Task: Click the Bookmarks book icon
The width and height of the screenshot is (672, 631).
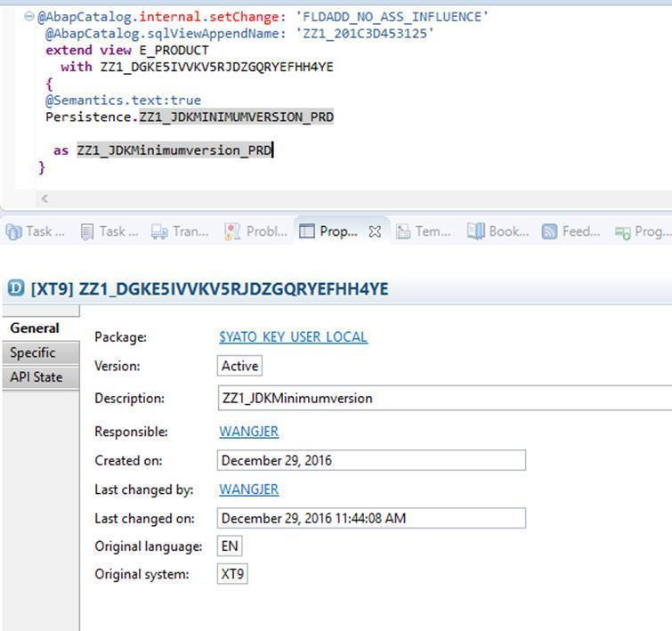Action: (x=475, y=231)
